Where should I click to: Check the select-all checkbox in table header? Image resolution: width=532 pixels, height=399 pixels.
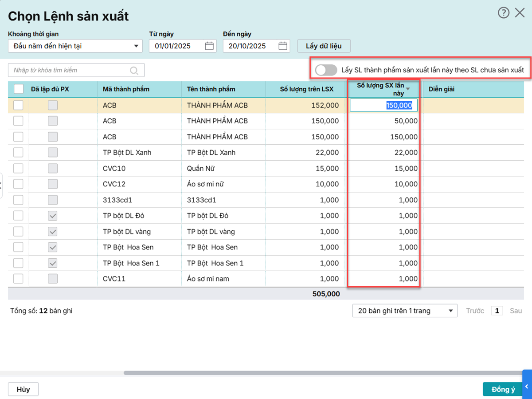click(19, 89)
